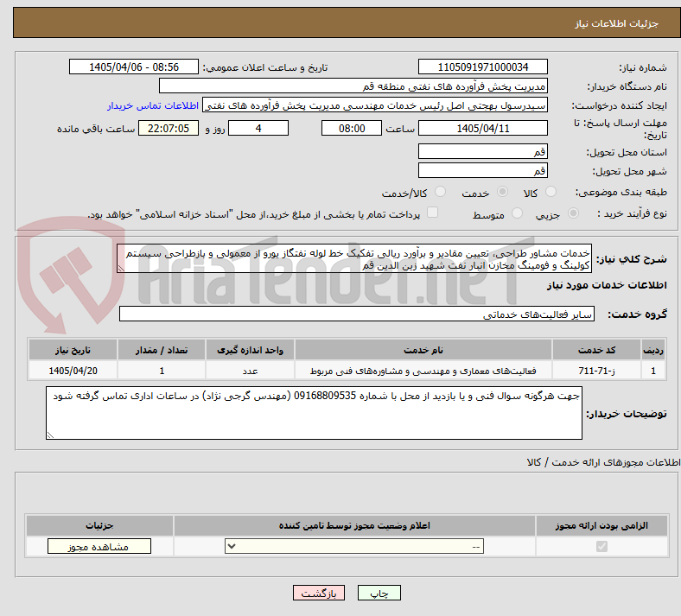The height and width of the screenshot is (616, 681).
Task: Click buyer organization name field
Action: [353, 86]
